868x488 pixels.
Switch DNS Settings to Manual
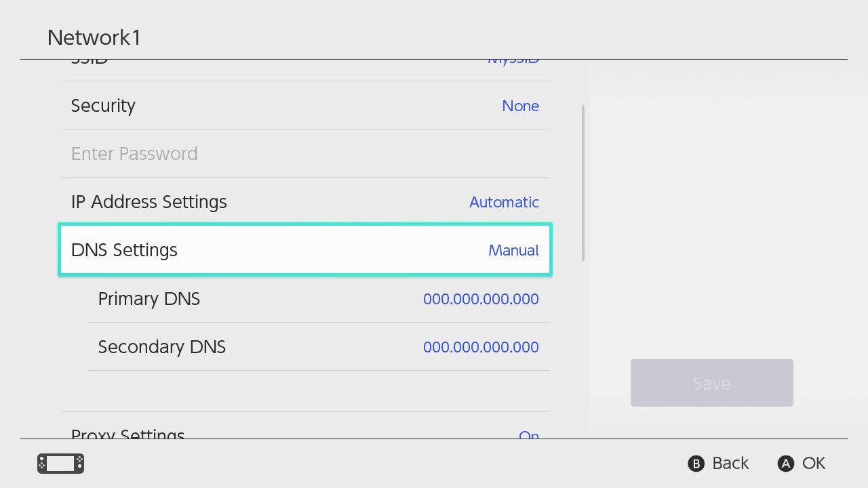pyautogui.click(x=513, y=250)
